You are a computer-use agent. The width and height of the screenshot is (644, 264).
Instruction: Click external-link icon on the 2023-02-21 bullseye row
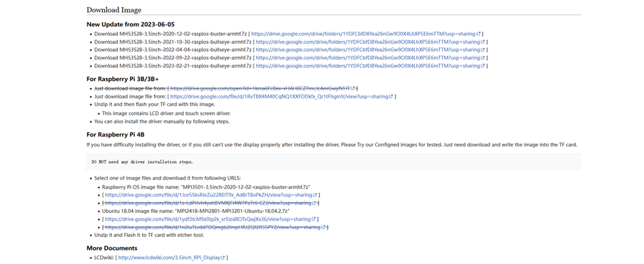tap(483, 66)
